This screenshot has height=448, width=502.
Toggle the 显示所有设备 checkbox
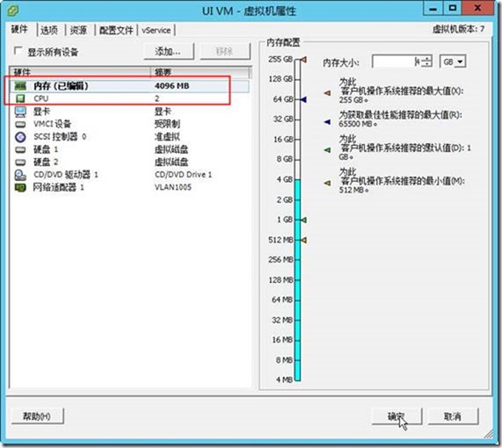coord(18,51)
